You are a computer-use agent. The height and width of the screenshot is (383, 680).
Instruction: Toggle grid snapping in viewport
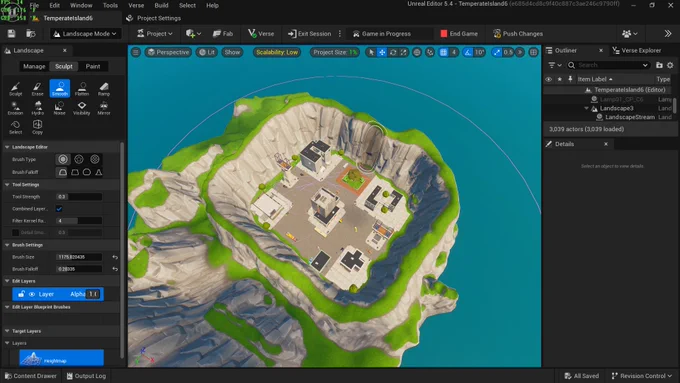click(x=443, y=52)
